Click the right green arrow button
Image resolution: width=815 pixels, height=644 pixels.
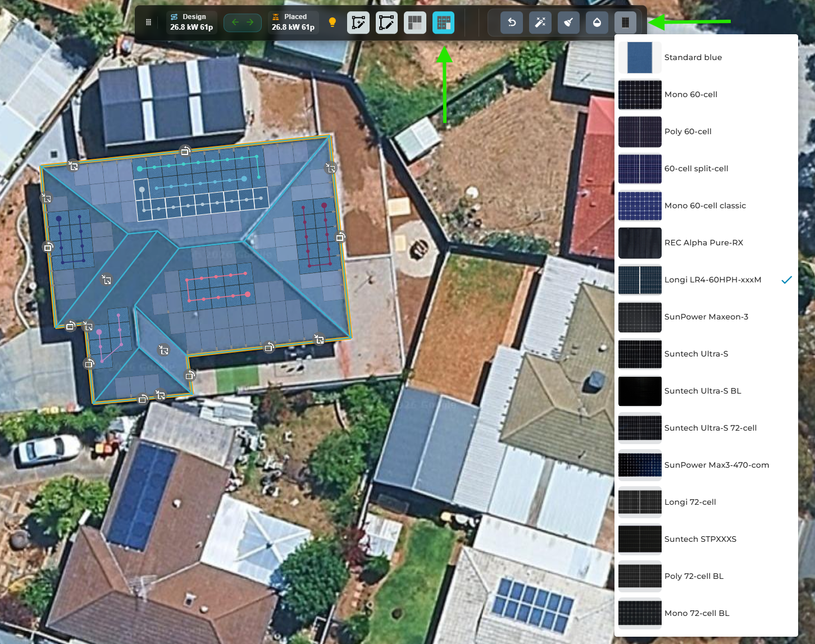pyautogui.click(x=251, y=22)
